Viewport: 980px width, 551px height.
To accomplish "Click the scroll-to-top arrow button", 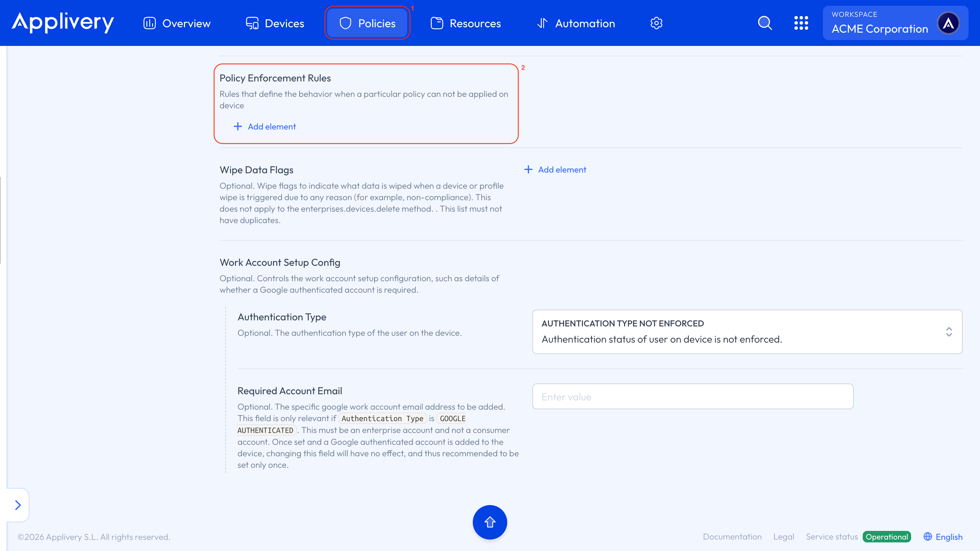I will [x=490, y=522].
